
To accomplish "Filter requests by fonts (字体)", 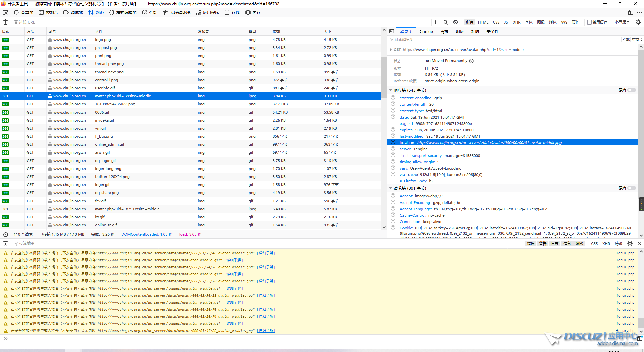I will (x=529, y=22).
